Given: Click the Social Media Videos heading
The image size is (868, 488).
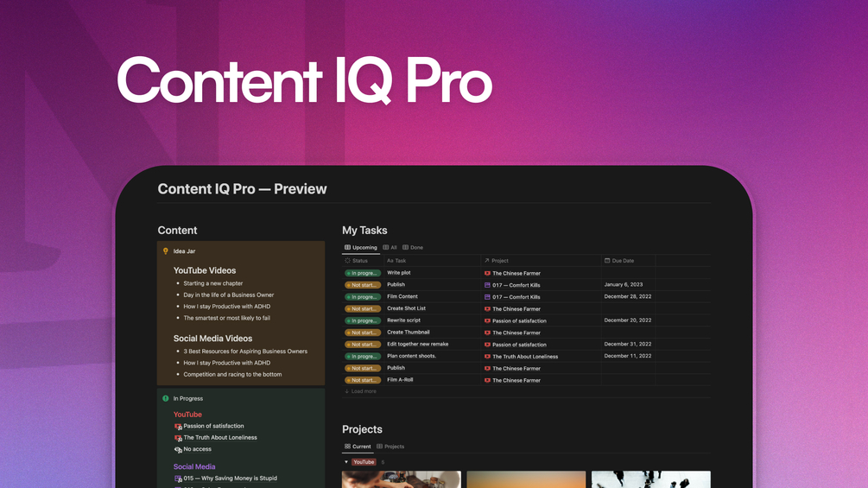Looking at the screenshot, I should 212,339.
